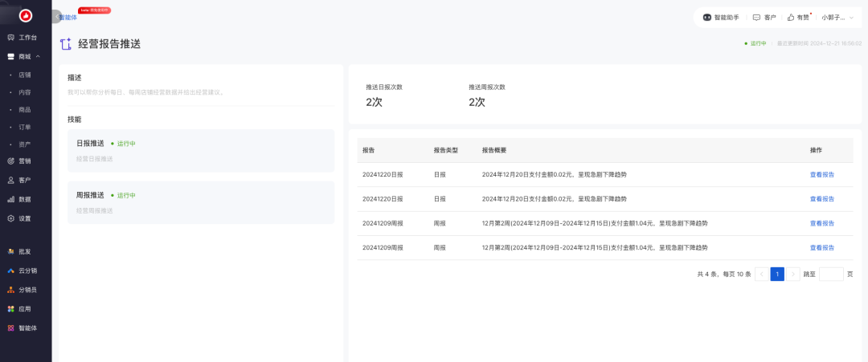Viewport: 868px width, 362px height.
Task: Open 设置 settings in sidebar
Action: point(25,218)
